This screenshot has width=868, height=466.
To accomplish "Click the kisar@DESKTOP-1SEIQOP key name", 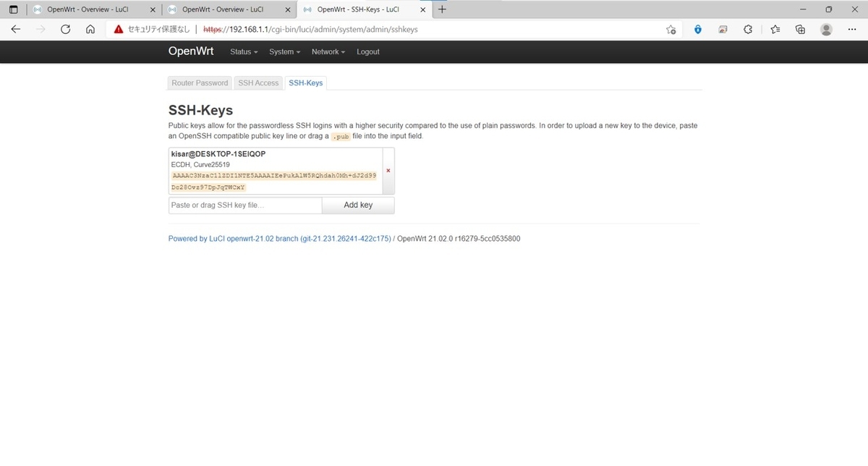I will [x=218, y=154].
